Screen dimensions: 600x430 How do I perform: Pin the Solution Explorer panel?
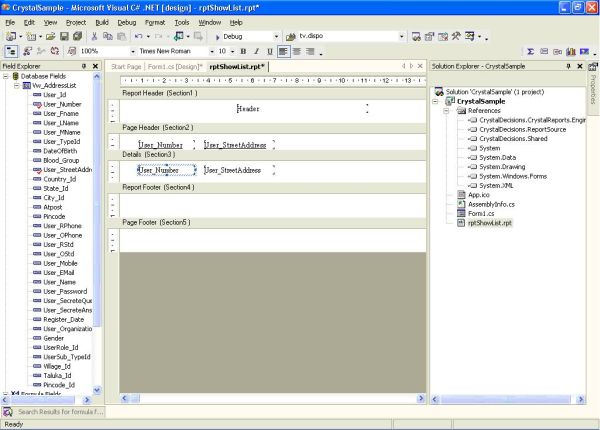569,66
